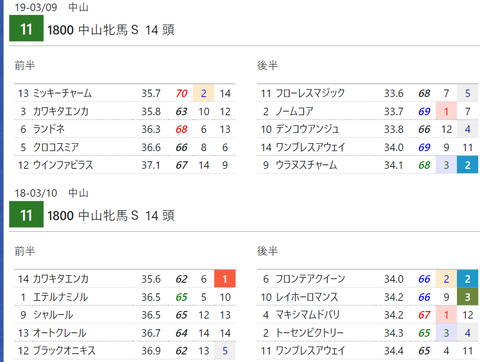This screenshot has height=362, width=480.
Task: Select ノームコア row in 後半 table
Action: pos(368,111)
